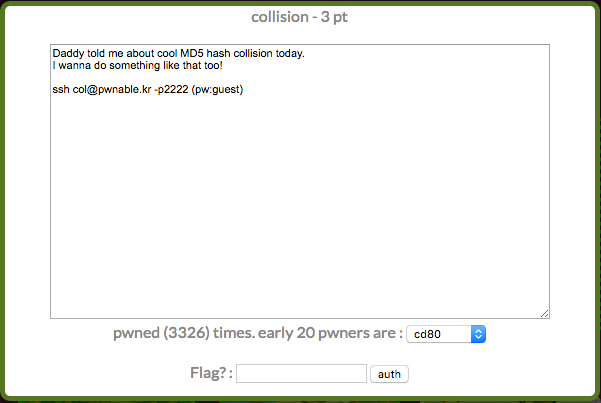
Task: Click the green border outside the popup
Action: [x=2, y=201]
